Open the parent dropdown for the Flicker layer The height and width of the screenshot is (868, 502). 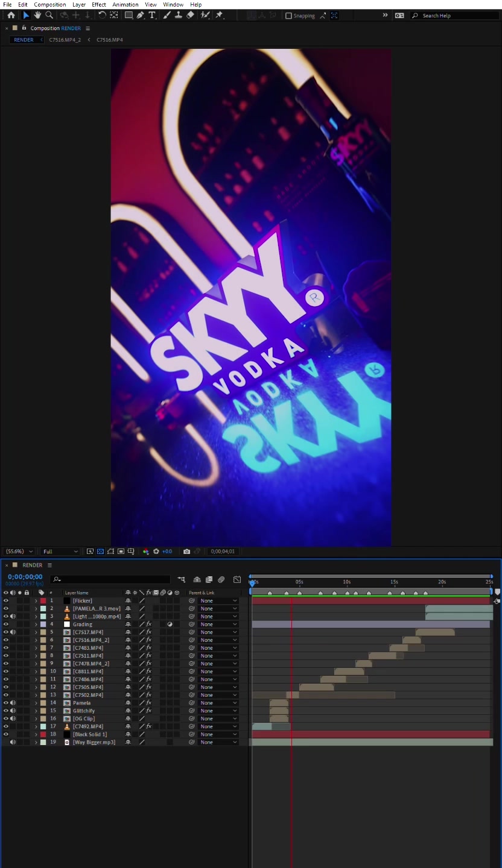[218, 601]
